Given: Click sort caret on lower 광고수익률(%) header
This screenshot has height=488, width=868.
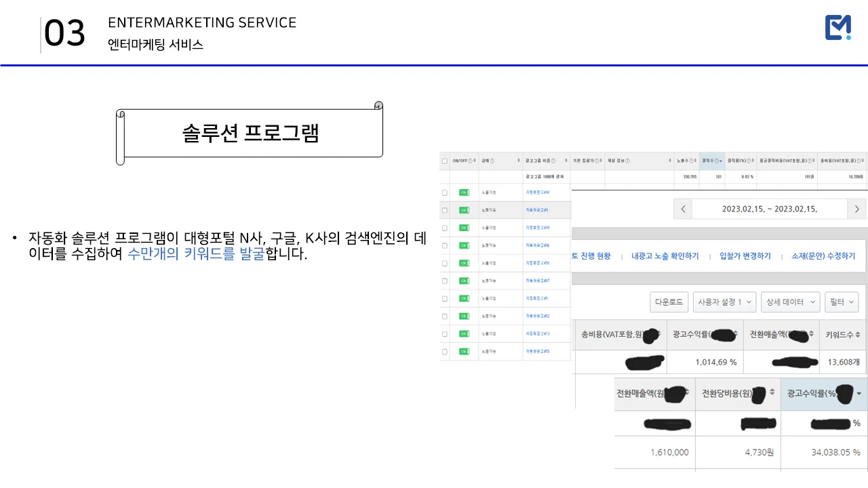Looking at the screenshot, I should [859, 394].
